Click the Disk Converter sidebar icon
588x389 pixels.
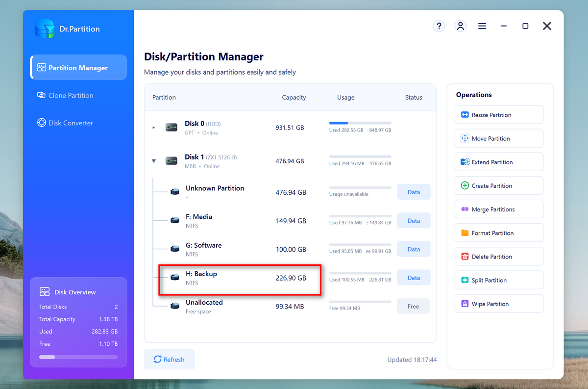pos(42,123)
